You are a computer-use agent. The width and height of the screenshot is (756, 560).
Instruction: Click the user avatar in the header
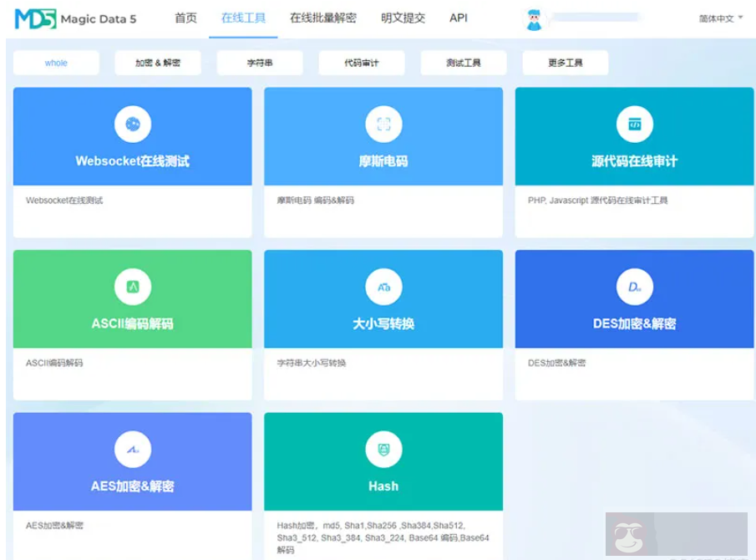click(532, 18)
